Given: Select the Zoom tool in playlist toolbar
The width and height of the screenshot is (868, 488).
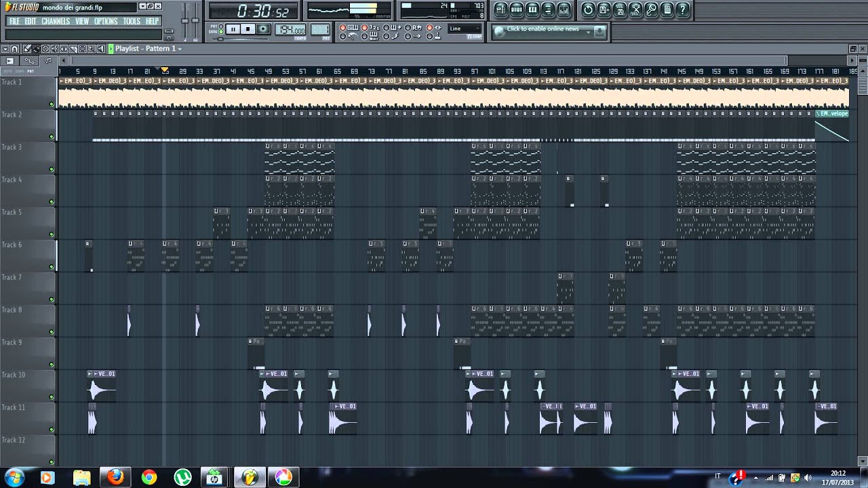Looking at the screenshot, I should click(x=92, y=49).
